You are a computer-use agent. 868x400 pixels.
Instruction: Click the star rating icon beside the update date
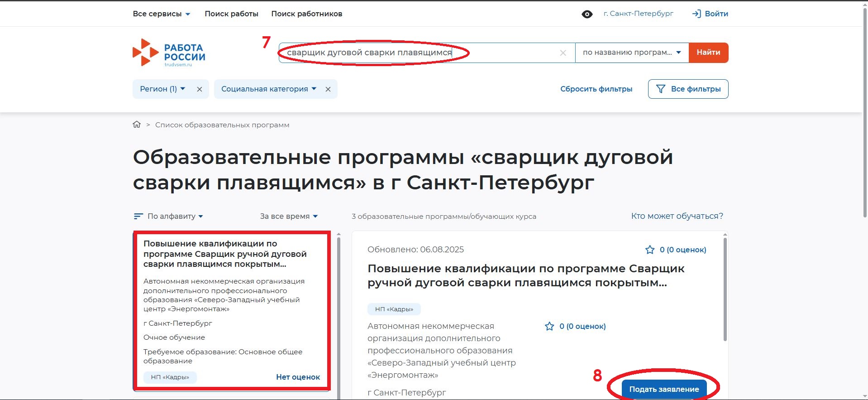tap(650, 250)
